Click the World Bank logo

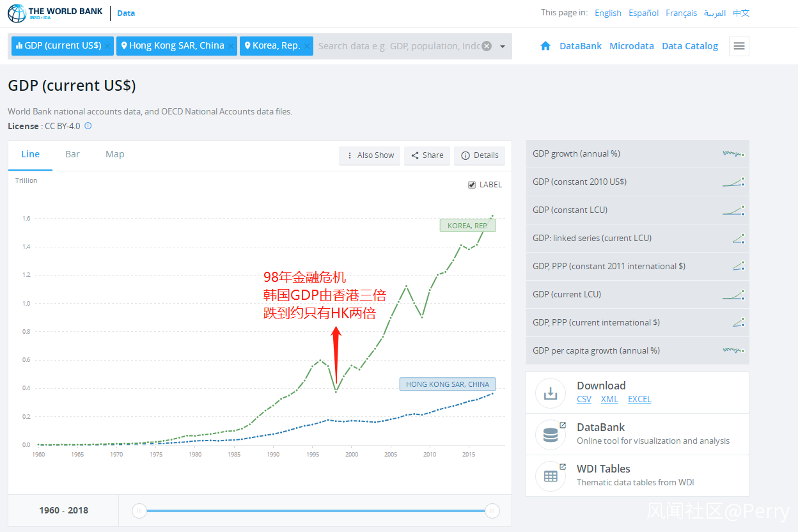coord(55,13)
